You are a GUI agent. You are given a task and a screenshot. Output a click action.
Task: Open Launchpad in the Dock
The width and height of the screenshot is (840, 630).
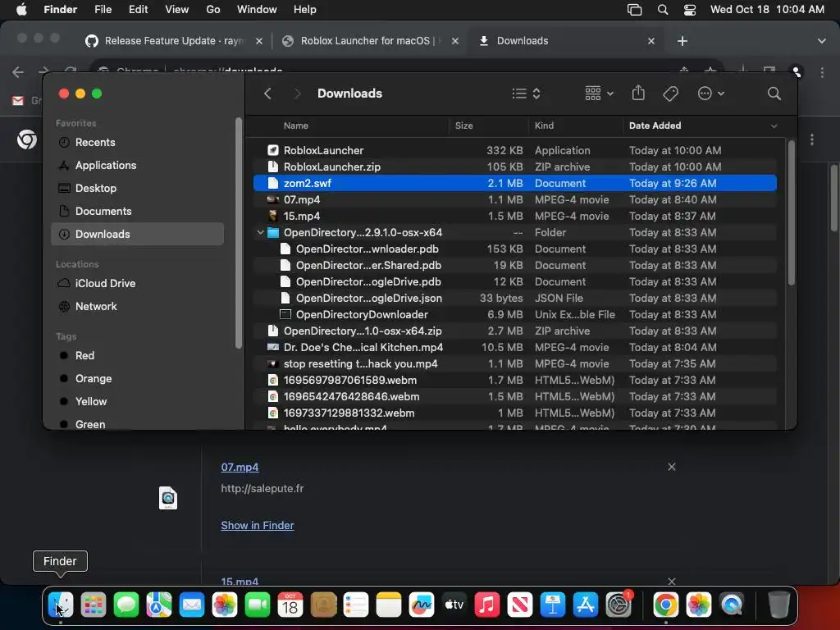[x=94, y=605]
